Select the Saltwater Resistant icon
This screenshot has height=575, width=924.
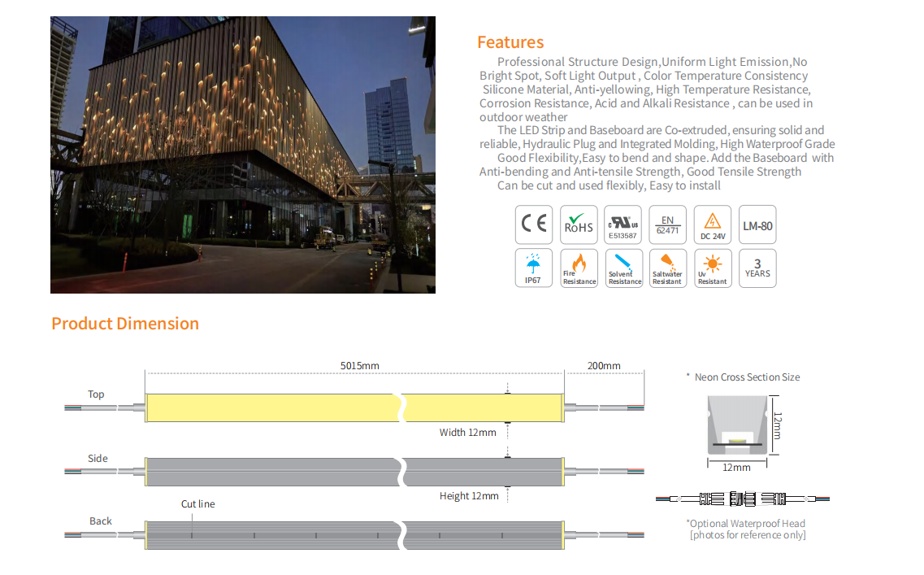(x=668, y=268)
